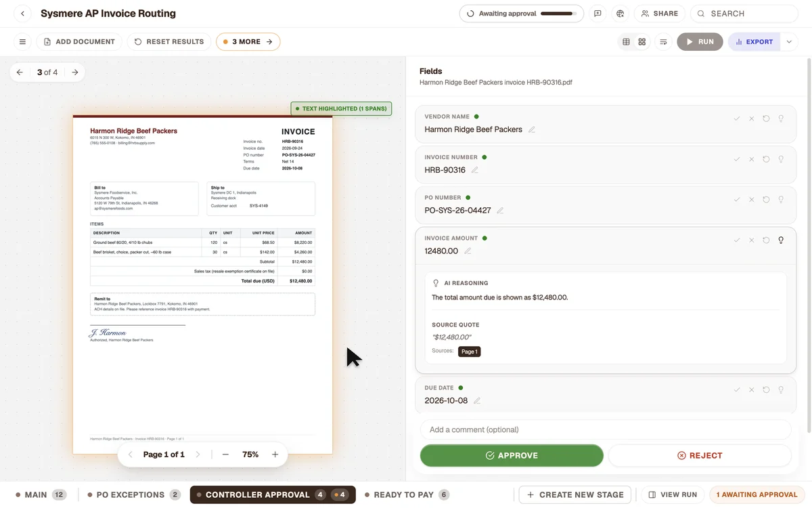Approve the invoice
This screenshot has width=812, height=508.
coord(512,456)
